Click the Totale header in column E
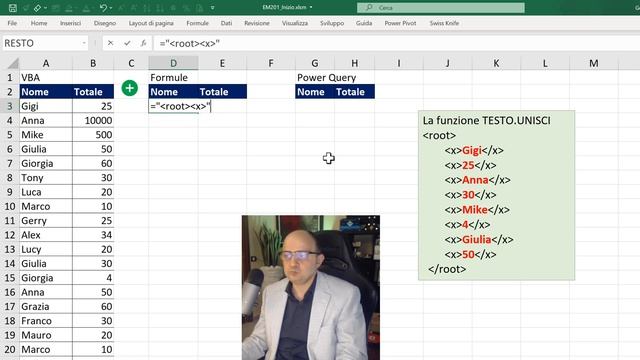This screenshot has height=360, width=640. point(222,92)
